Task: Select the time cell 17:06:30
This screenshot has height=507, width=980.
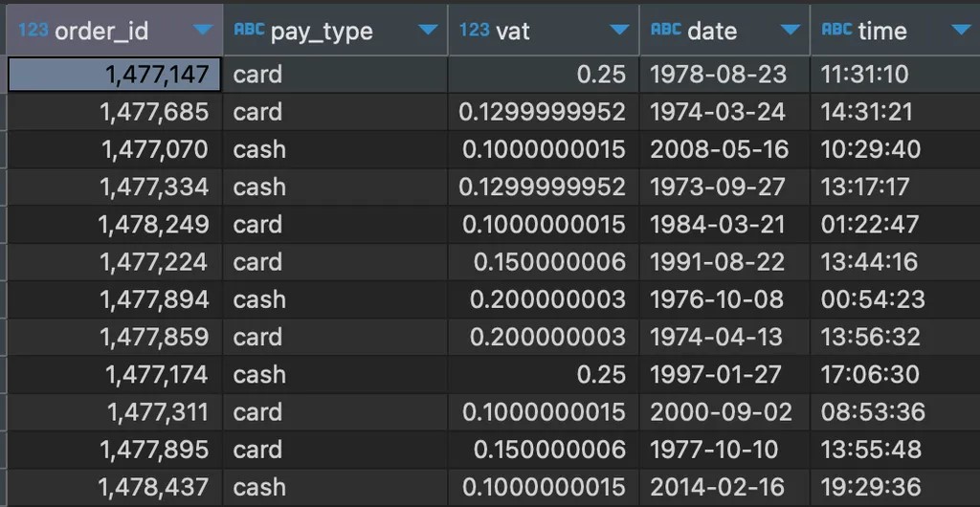Action: [x=895, y=374]
